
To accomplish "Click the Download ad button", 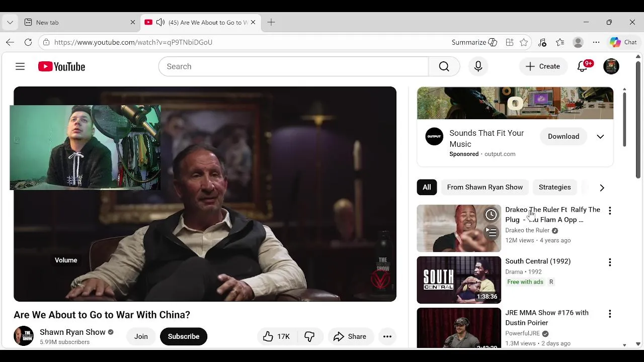I will (563, 136).
